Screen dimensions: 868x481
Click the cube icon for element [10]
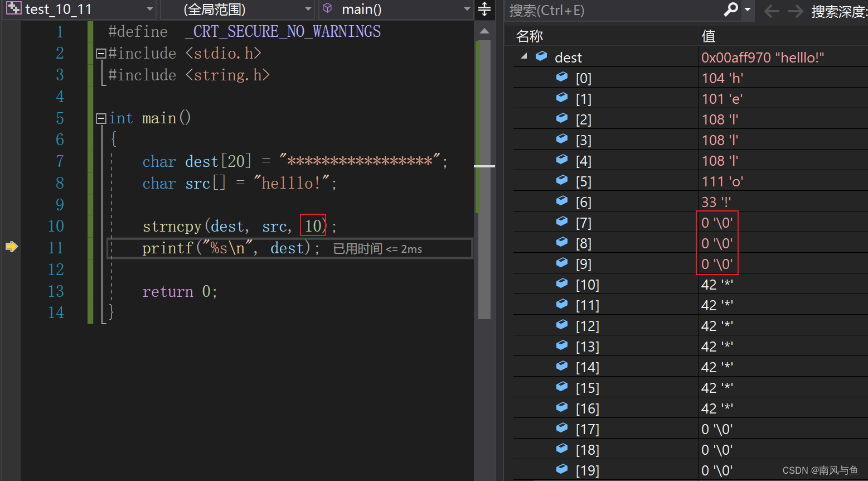pos(562,283)
